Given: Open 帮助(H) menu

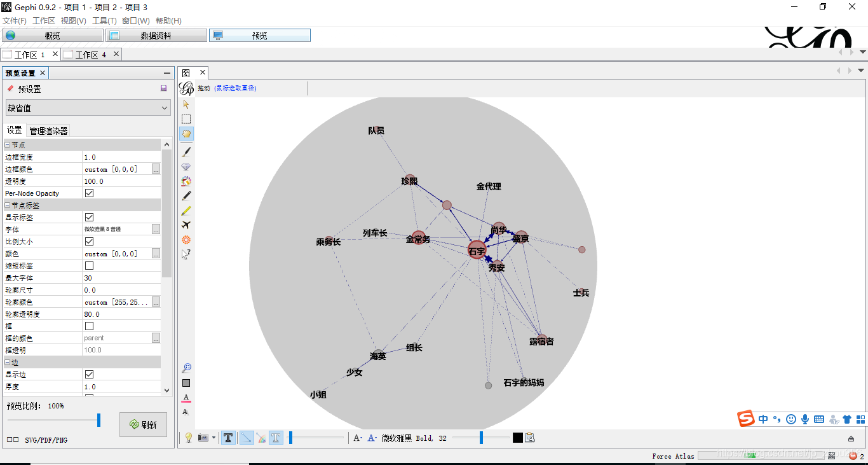Looking at the screenshot, I should 168,21.
